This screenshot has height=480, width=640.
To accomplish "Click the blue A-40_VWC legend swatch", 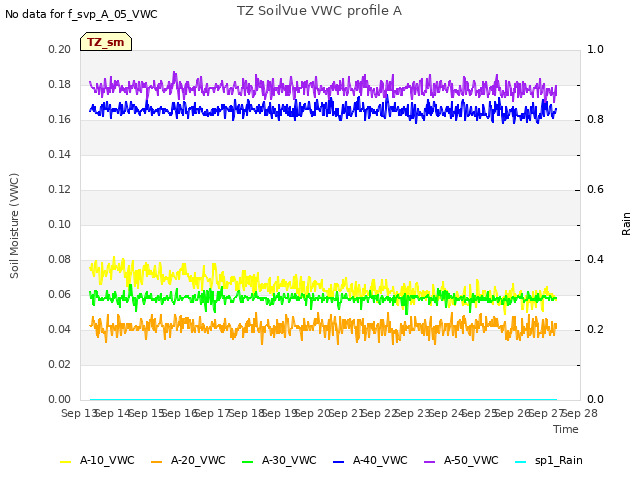I will pyautogui.click(x=339, y=462).
